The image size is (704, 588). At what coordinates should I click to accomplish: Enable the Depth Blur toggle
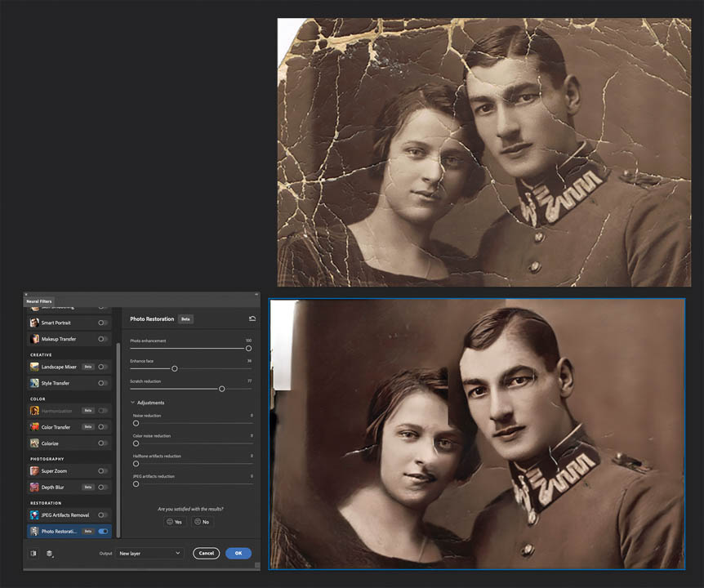(103, 488)
